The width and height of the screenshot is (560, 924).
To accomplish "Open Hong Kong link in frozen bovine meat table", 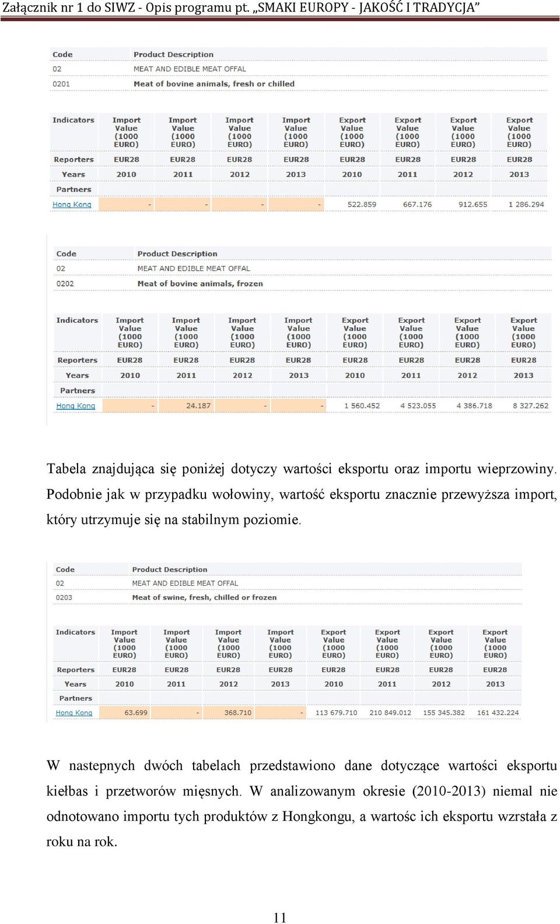I will 75,406.
